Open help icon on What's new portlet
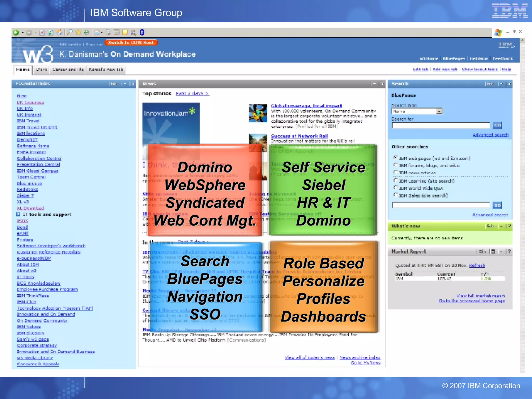Image resolution: width=532 pixels, height=399 pixels. (509, 226)
